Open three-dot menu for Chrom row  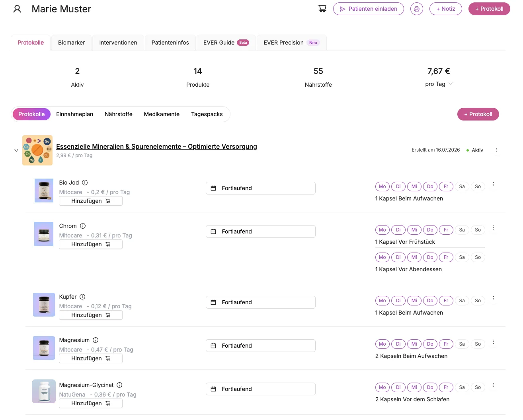pos(493,227)
